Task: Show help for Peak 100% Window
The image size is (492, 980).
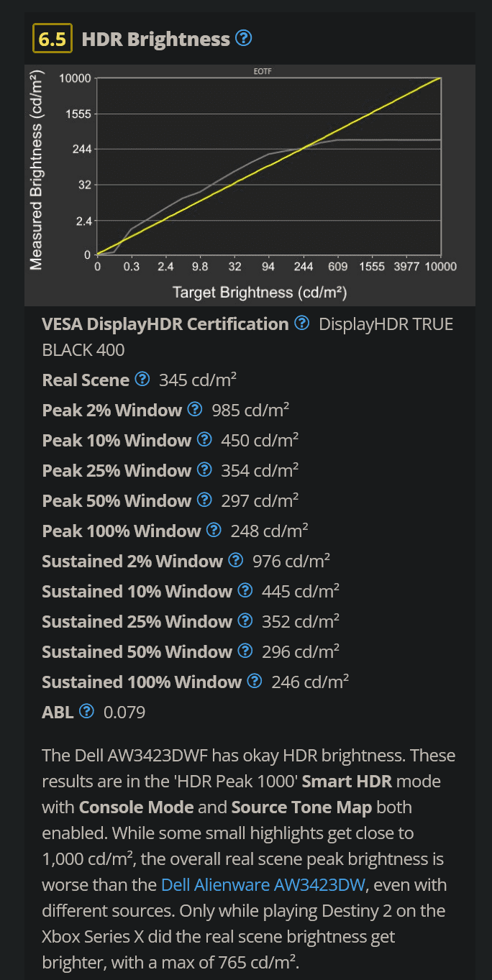Action: 214,530
